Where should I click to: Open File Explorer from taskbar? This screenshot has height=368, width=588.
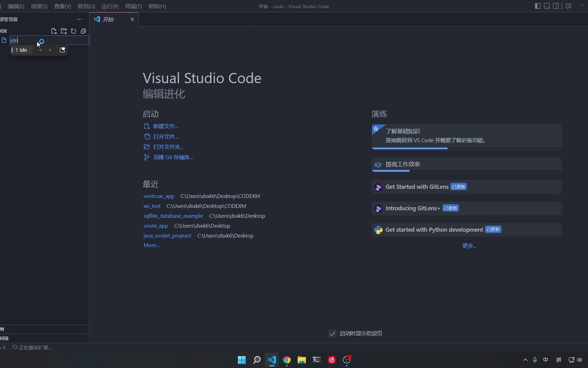click(x=302, y=360)
